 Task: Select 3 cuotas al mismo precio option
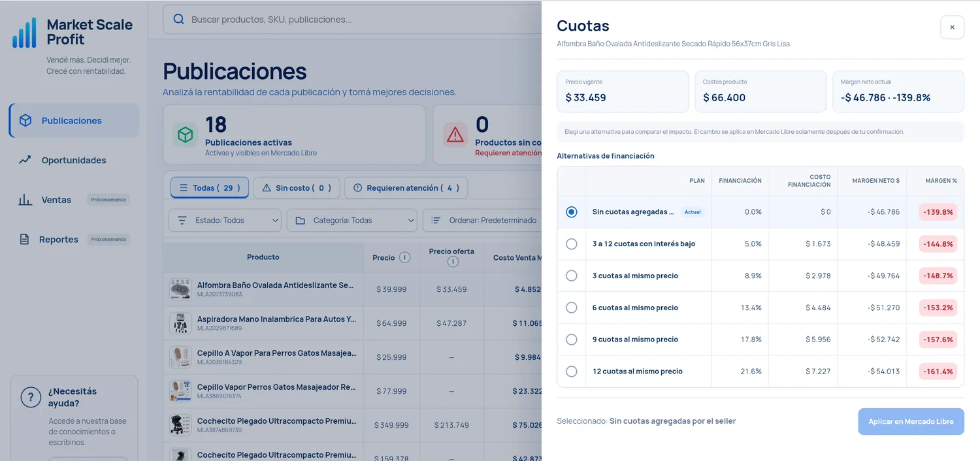(x=572, y=276)
